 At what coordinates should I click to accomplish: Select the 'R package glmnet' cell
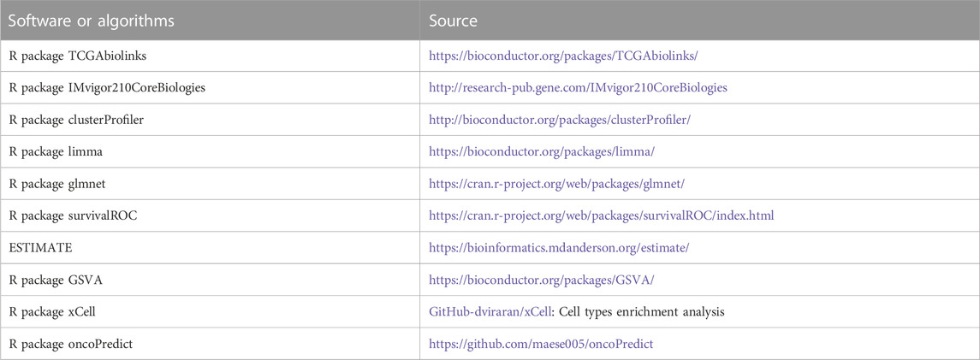tap(210, 184)
